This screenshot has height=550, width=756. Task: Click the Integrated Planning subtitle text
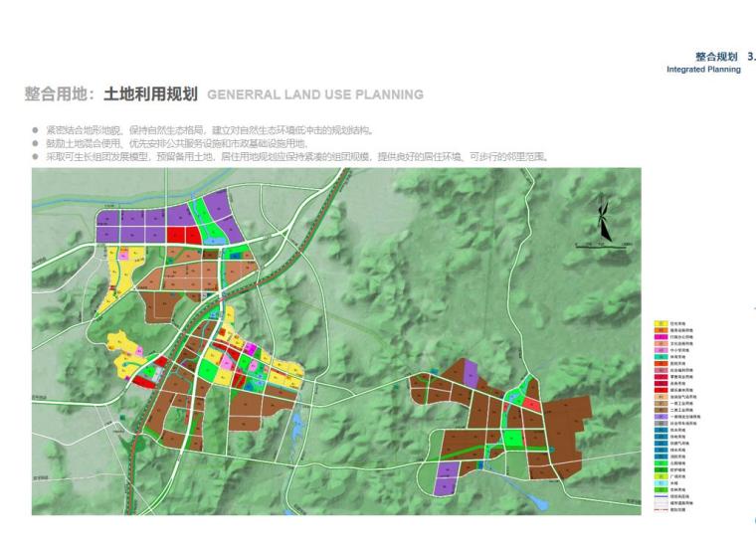tap(703, 70)
